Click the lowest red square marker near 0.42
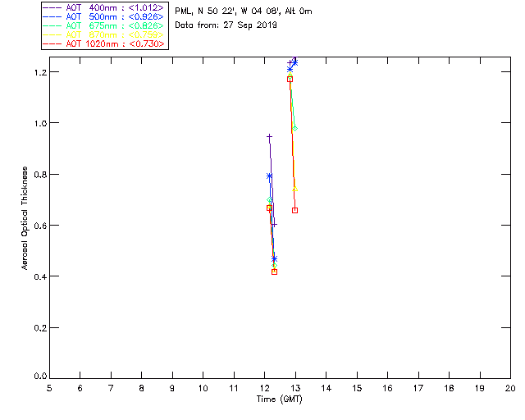Viewport: 525px width, 420px height. coord(274,272)
